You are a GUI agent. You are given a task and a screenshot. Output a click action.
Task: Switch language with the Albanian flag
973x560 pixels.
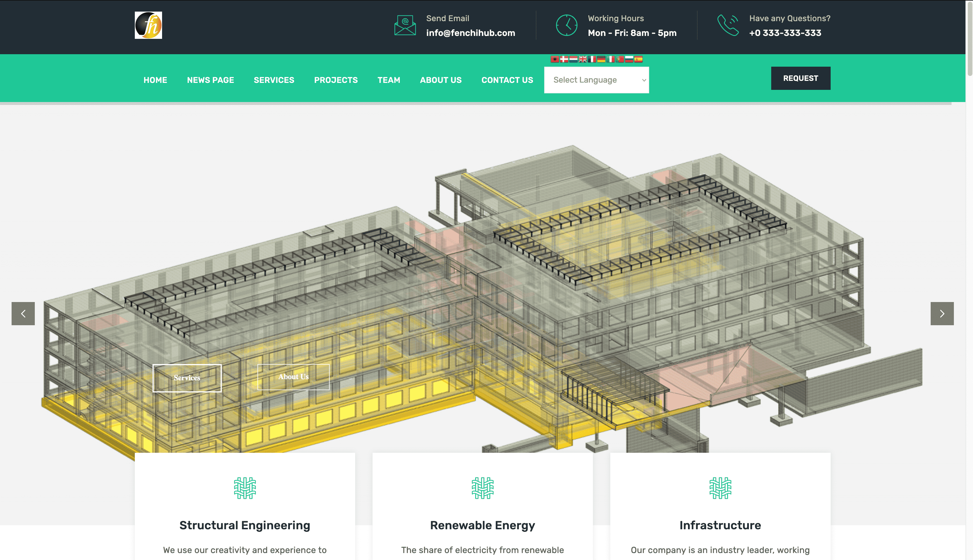555,59
